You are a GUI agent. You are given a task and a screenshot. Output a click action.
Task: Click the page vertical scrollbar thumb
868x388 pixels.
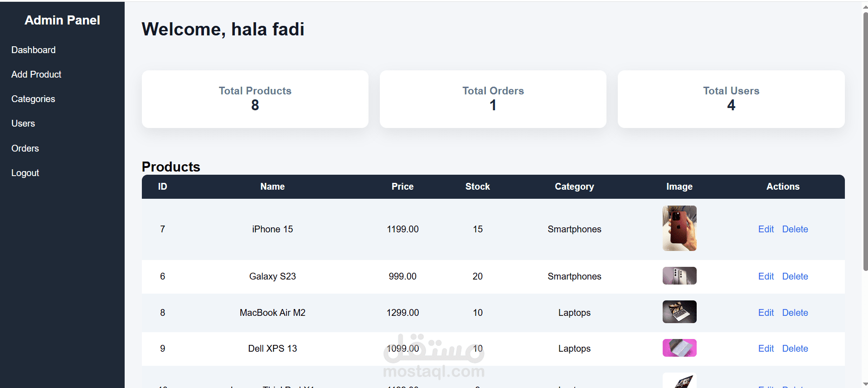pos(865,141)
